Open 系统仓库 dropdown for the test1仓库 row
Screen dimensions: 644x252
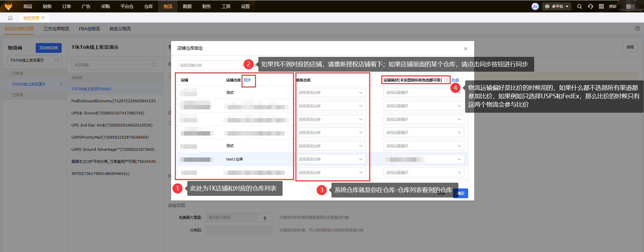tap(330, 159)
